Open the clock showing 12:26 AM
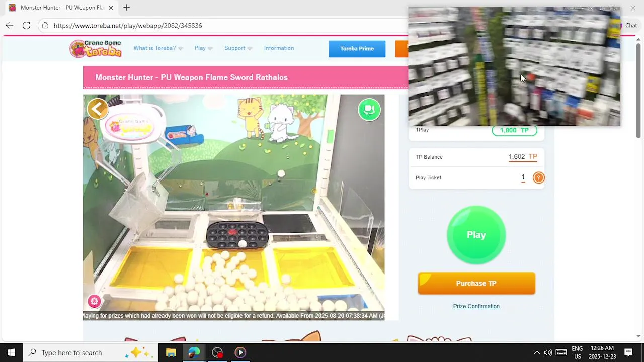This screenshot has height=362, width=644. [x=602, y=352]
